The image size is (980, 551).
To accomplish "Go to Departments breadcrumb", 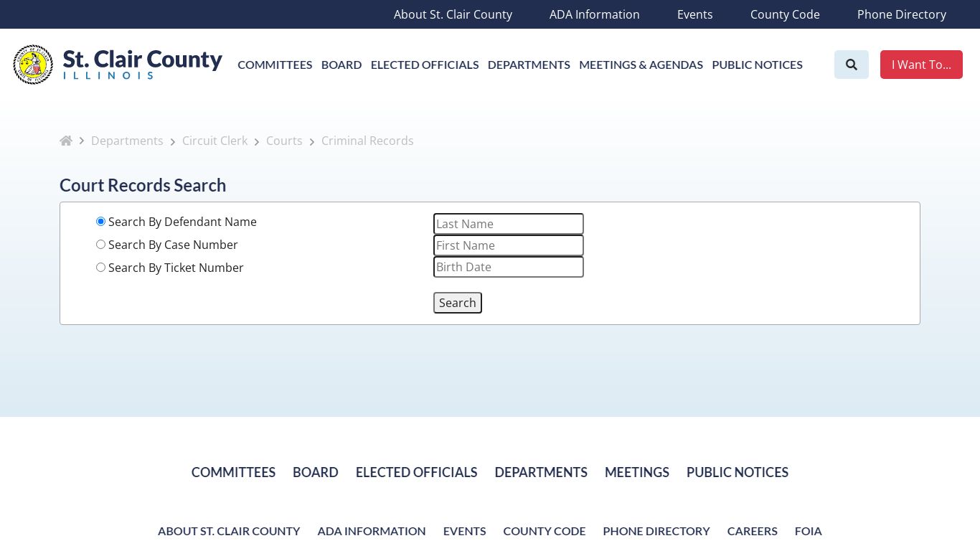I will (x=127, y=141).
